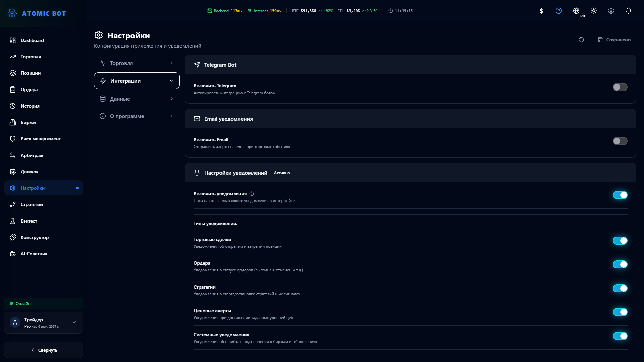The width and height of the screenshot is (644, 362).
Task: Click the Риск менеджмент shield icon
Action: [x=13, y=139]
